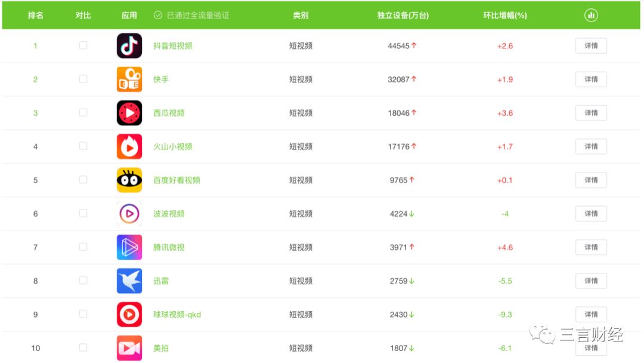Image resolution: width=644 pixels, height=363 pixels.
Task: Click the device count 17176
Action: coord(398,147)
